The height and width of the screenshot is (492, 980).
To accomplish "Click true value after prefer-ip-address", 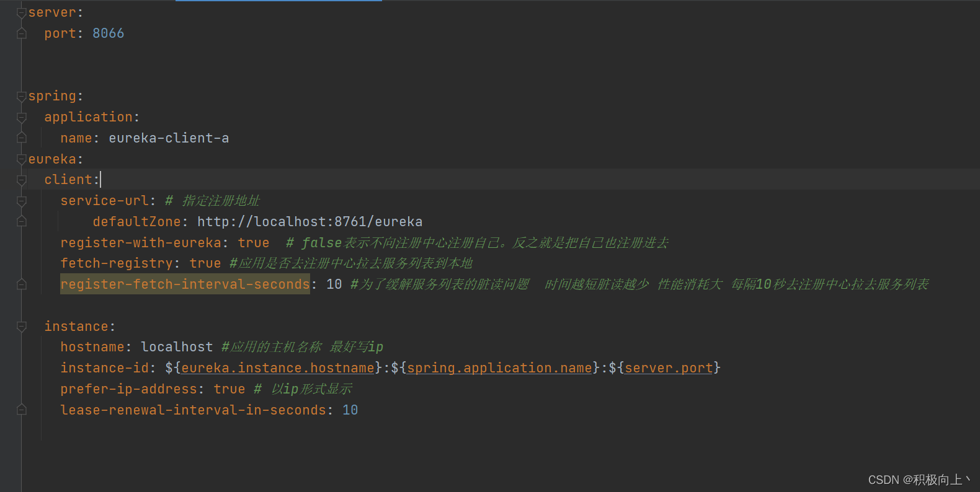I will tap(229, 389).
